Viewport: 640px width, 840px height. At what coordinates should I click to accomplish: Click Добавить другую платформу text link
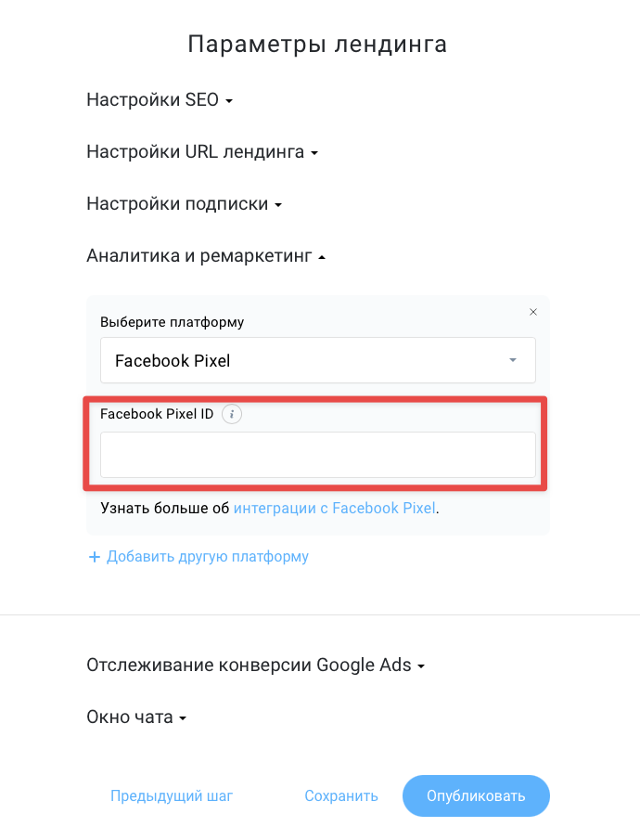tap(208, 557)
